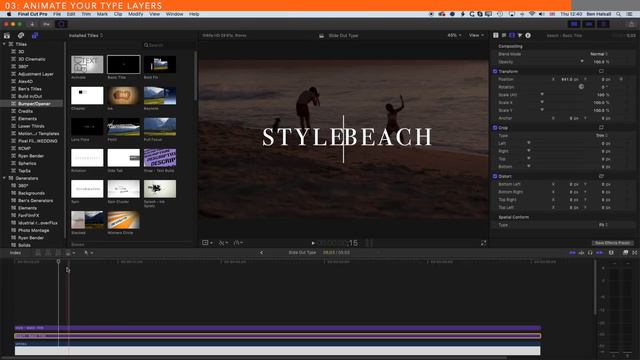Open the Transform tool pop-up under viewer
Screen dimensions: 640x360
click(207, 243)
